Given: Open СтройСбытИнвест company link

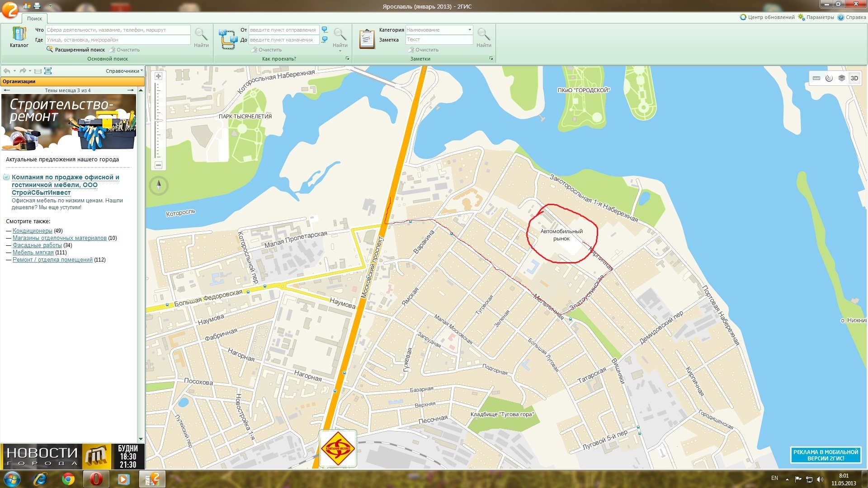Looking at the screenshot, I should click(x=66, y=185).
